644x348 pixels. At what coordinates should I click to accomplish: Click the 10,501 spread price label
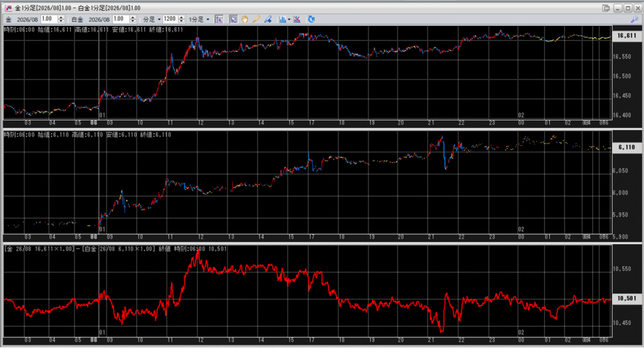627,299
